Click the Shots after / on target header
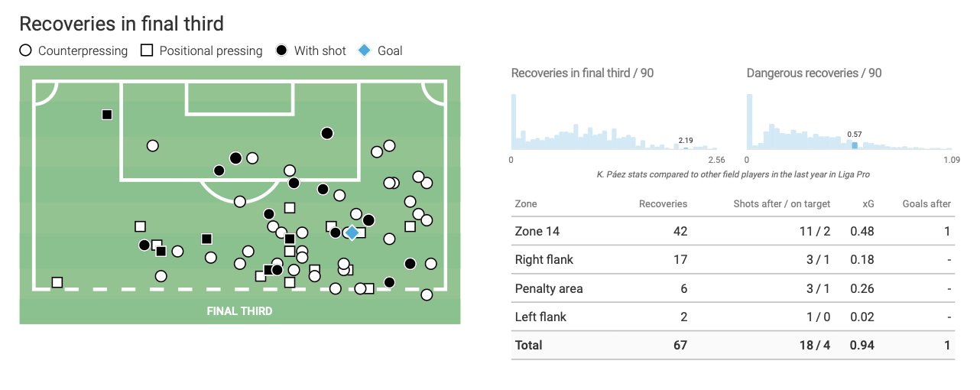 click(x=782, y=204)
